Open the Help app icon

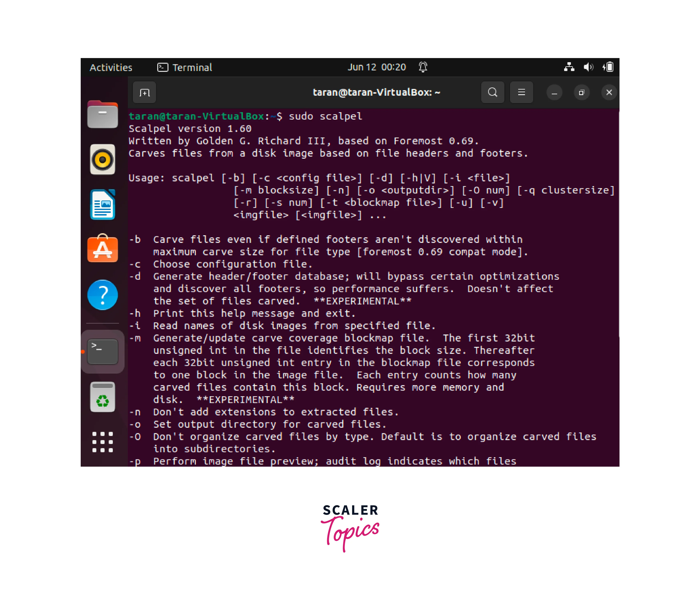coord(102,295)
